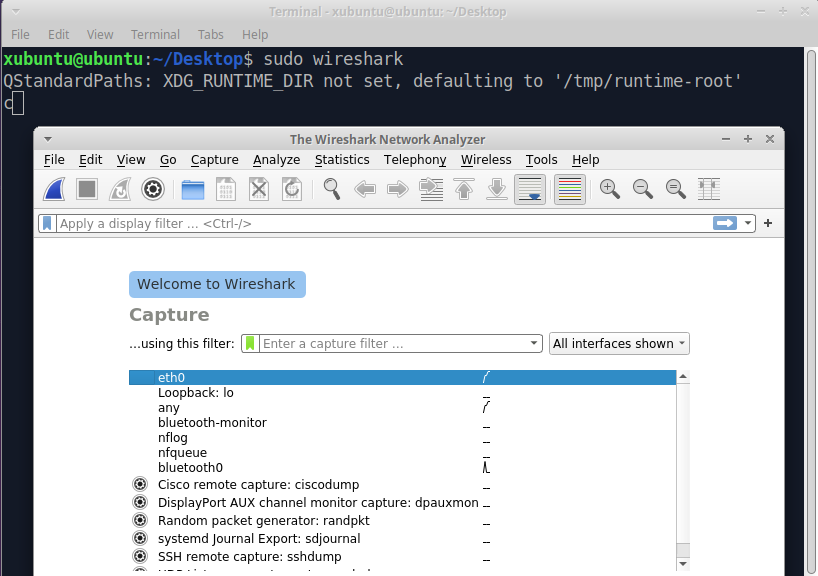Open Terminal window Help menu
The height and width of the screenshot is (576, 818).
(255, 34)
